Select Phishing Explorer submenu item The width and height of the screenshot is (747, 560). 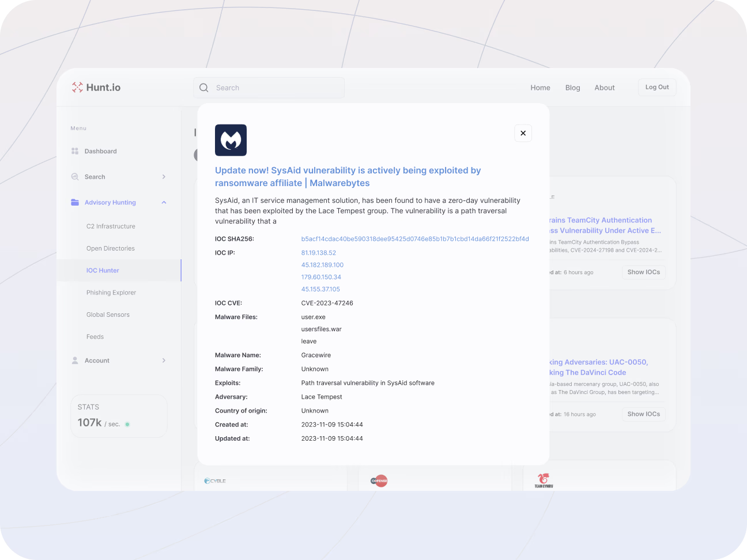point(111,293)
